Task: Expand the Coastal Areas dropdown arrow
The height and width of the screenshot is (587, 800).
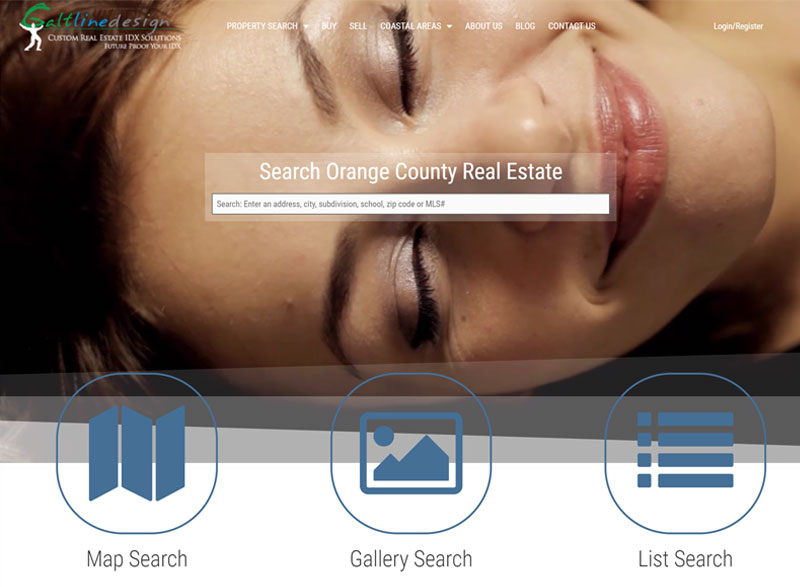Action: (x=449, y=26)
